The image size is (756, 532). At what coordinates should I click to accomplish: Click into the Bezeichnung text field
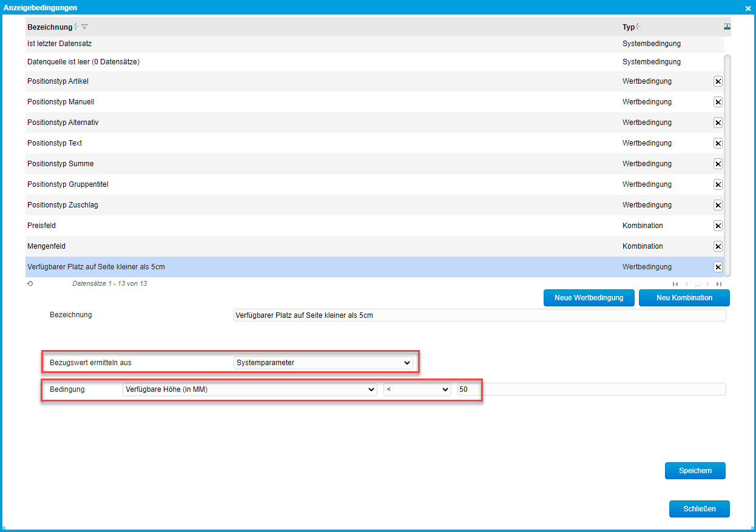[x=479, y=315]
